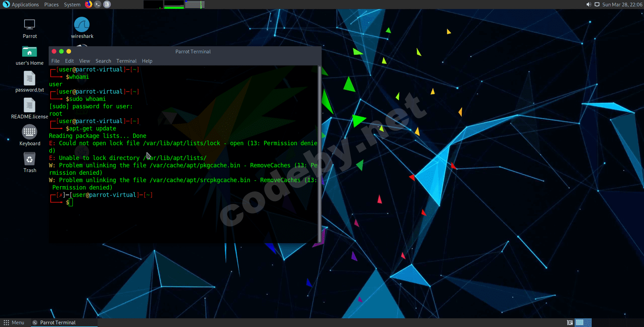This screenshot has height=327, width=644.
Task: Select the password.txt file on desktop
Action: 29,82
